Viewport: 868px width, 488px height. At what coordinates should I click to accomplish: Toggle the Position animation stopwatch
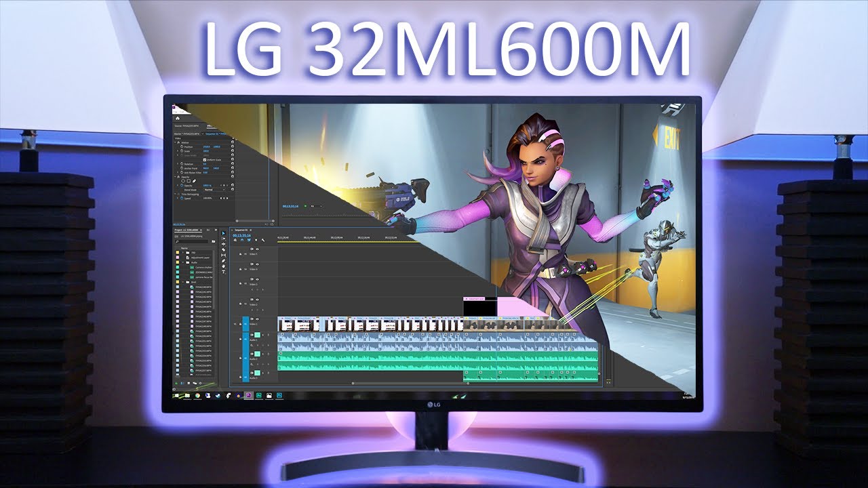182,146
